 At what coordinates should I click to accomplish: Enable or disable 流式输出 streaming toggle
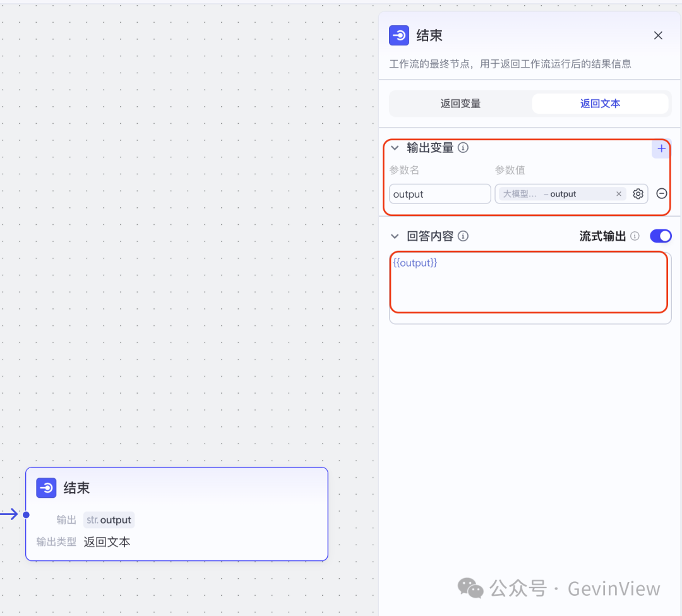pyautogui.click(x=661, y=236)
